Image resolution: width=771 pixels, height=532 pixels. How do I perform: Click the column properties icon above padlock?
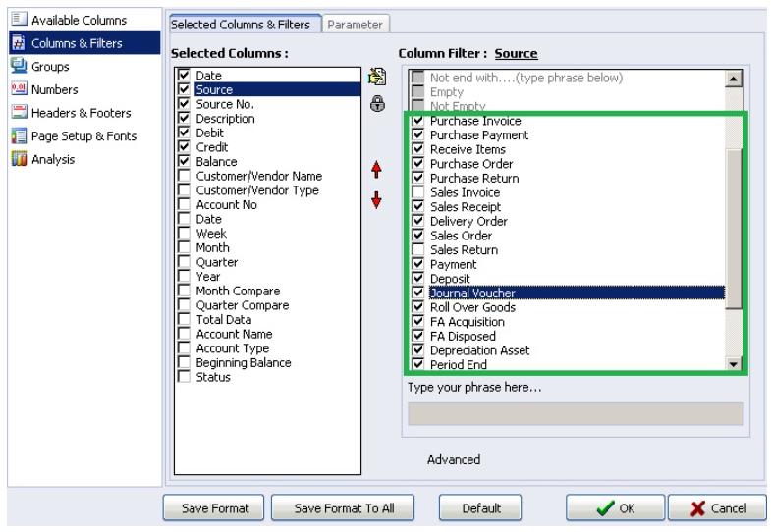(x=377, y=77)
